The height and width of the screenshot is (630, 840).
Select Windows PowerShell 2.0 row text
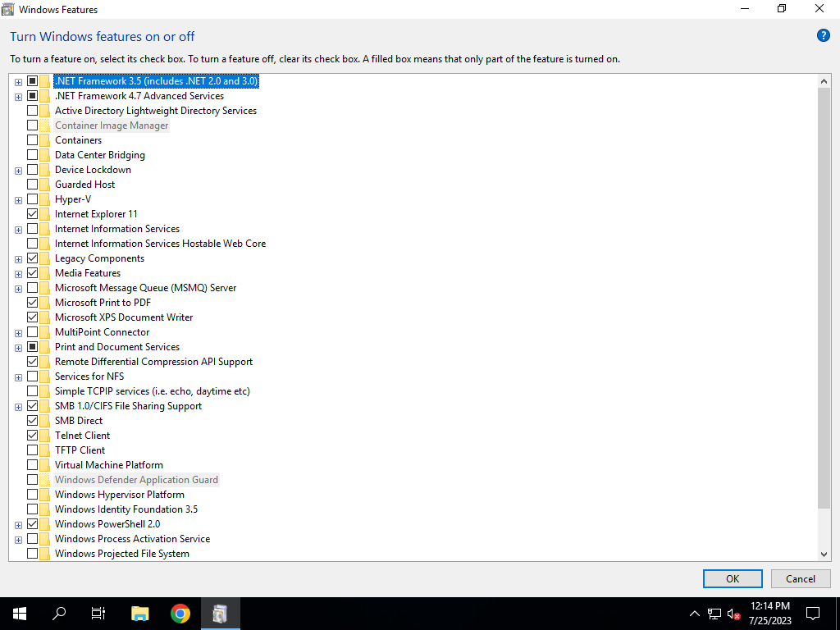click(x=107, y=524)
